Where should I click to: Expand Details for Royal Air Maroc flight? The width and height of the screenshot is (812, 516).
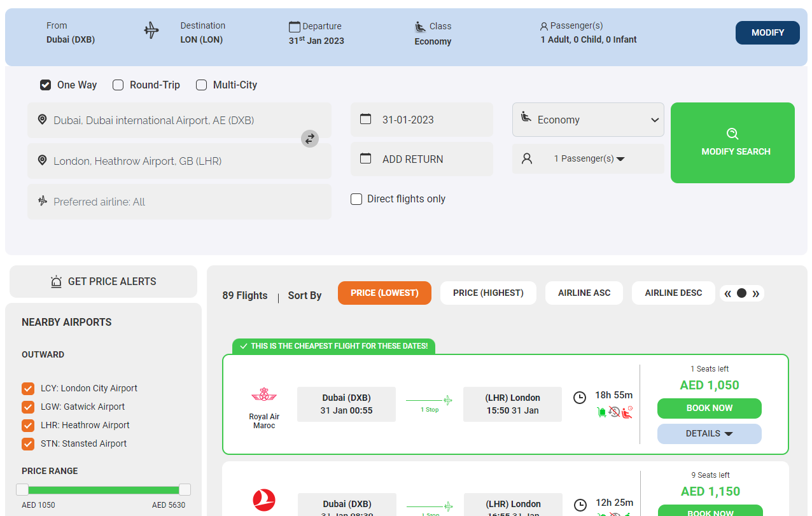pos(709,434)
